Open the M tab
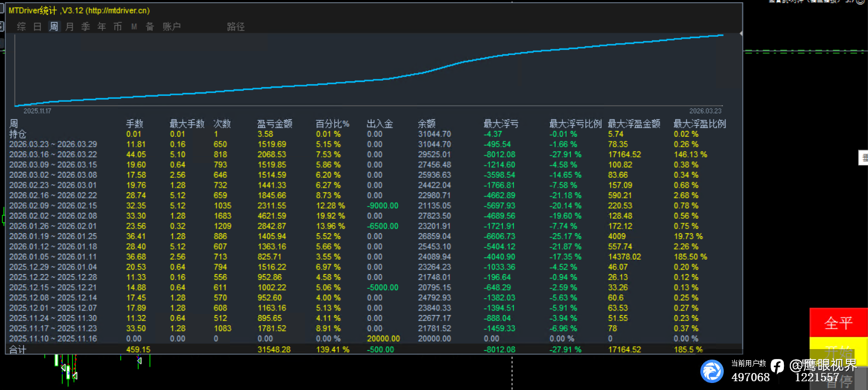Image resolution: width=868 pixels, height=390 pixels. point(134,26)
